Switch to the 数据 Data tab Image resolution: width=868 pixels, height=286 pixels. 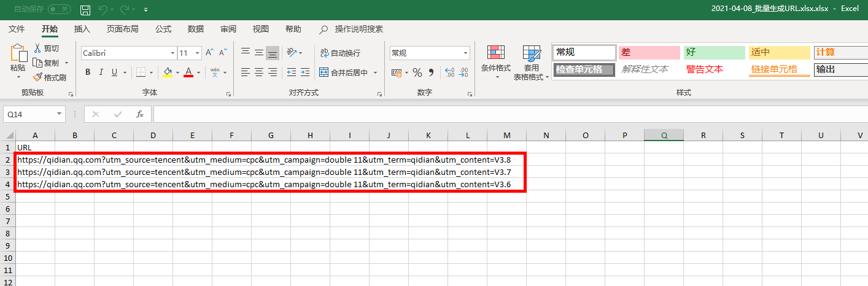tap(196, 29)
